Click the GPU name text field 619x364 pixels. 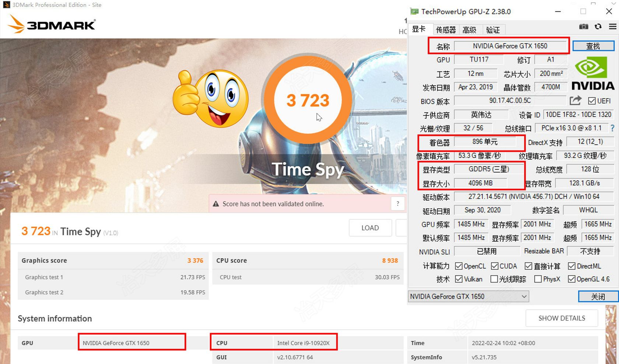(x=510, y=46)
